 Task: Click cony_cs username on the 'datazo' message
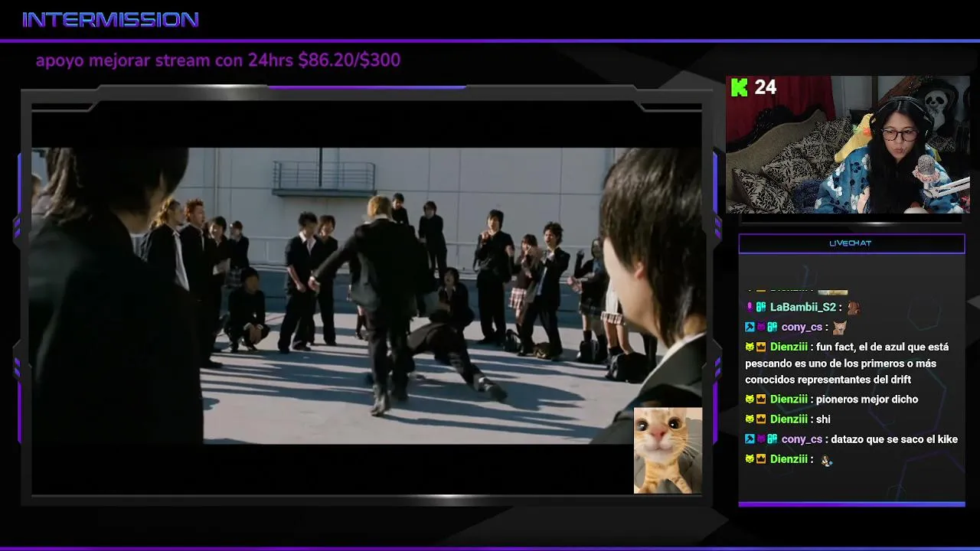click(x=802, y=439)
